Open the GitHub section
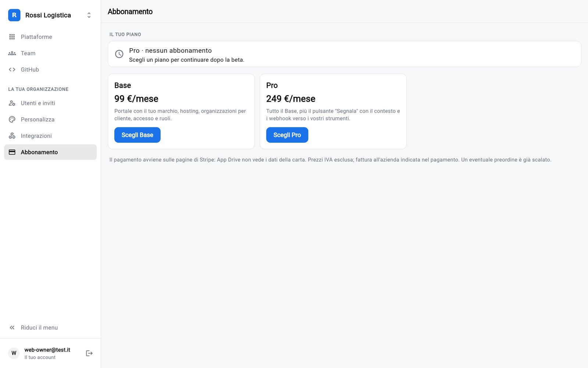588x368 pixels. [x=50, y=70]
